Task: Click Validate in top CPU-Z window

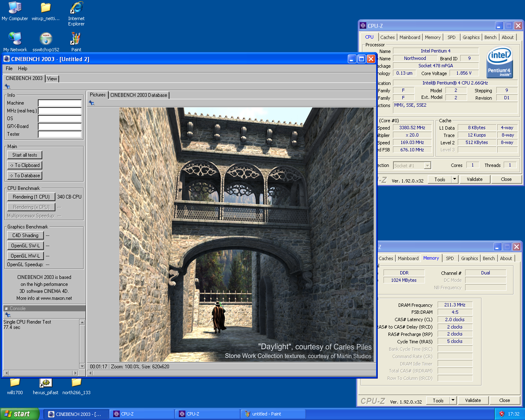Action: tap(475, 179)
